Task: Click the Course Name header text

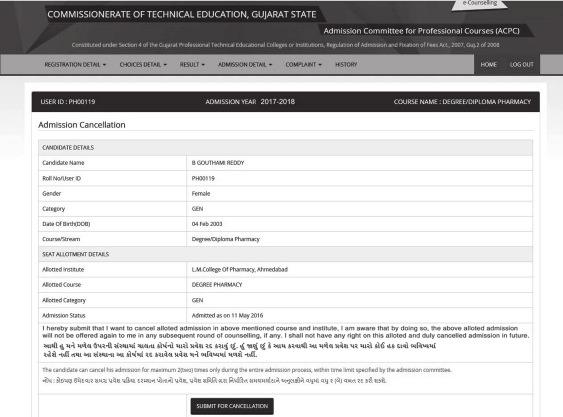Action: coord(462,102)
